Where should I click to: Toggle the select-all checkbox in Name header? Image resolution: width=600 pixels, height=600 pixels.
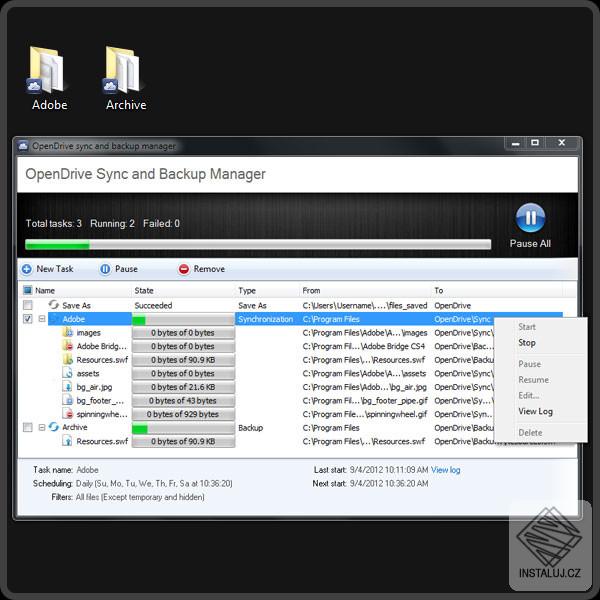click(28, 290)
